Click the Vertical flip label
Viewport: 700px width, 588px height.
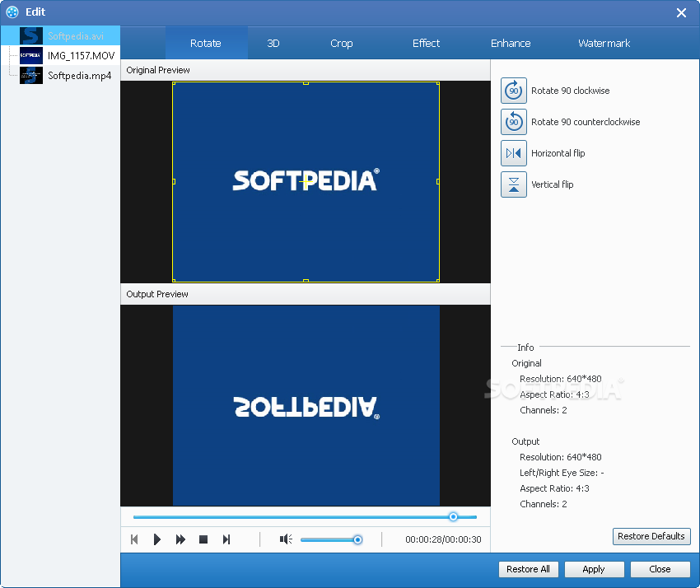553,184
